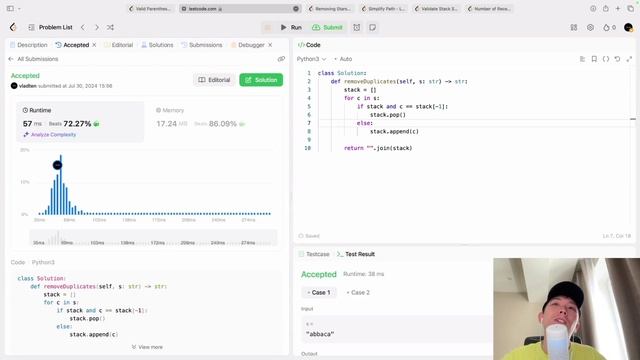The width and height of the screenshot is (640, 360).
Task: Toggle the Safari sidebar icon
Action: point(10,8)
